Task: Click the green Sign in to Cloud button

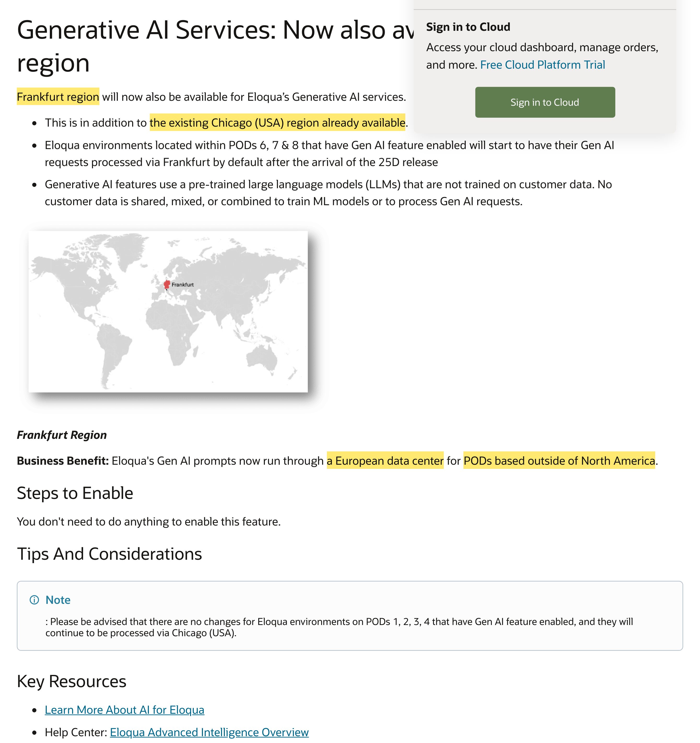Action: [545, 102]
